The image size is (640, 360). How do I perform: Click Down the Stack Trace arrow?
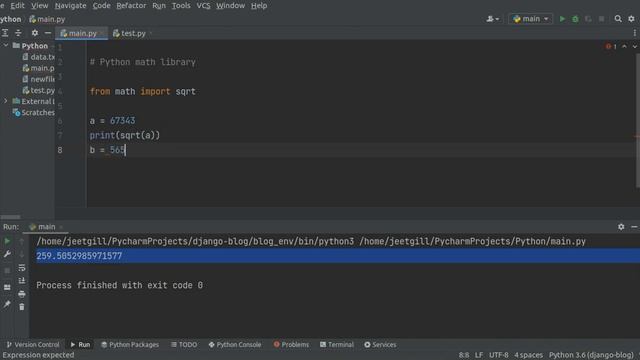click(x=22, y=254)
